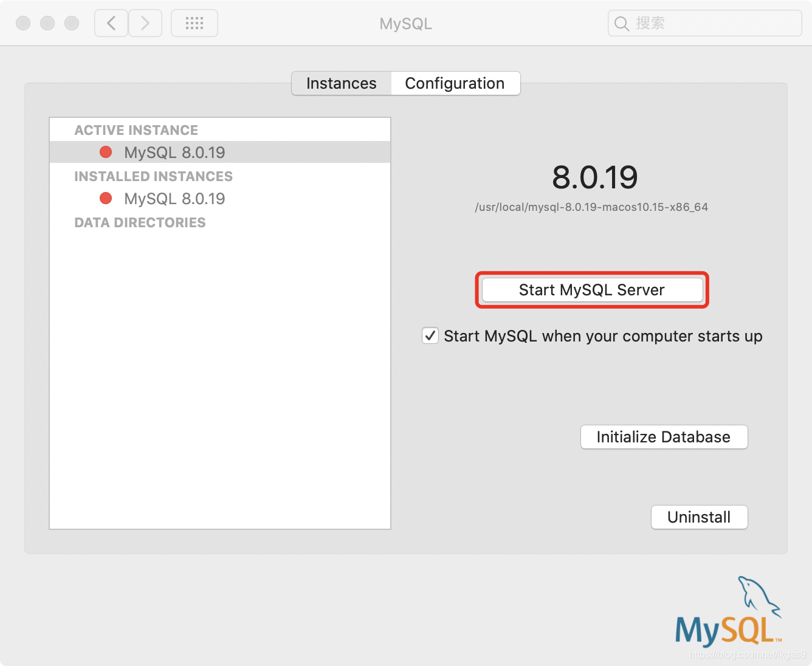Screen dimensions: 812x666
Task: Click the Uninstall button
Action: [x=700, y=517]
